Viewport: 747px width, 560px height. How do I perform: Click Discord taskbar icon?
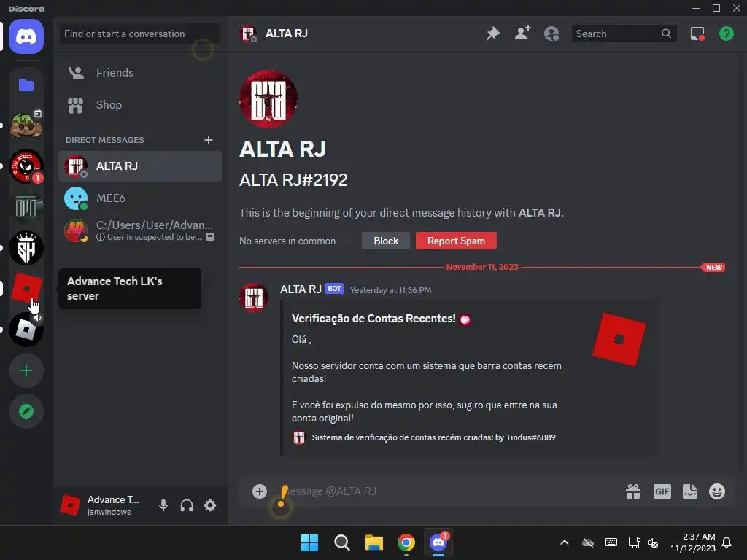pyautogui.click(x=438, y=542)
